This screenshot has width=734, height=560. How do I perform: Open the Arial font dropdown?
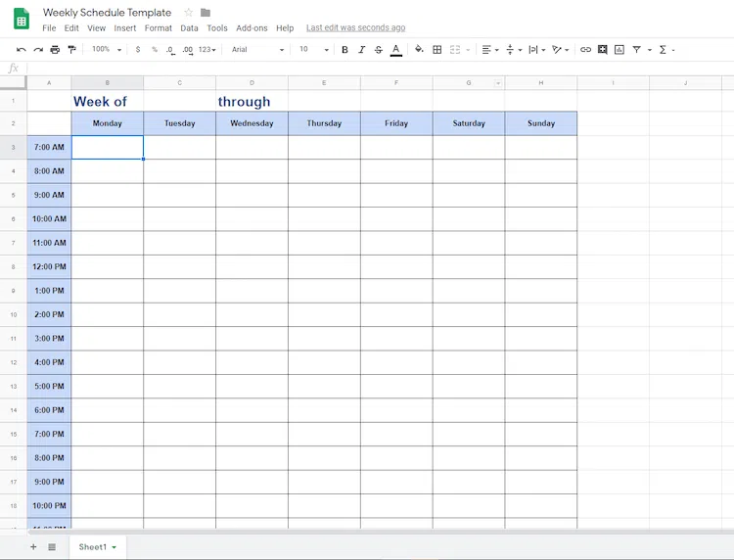click(257, 49)
